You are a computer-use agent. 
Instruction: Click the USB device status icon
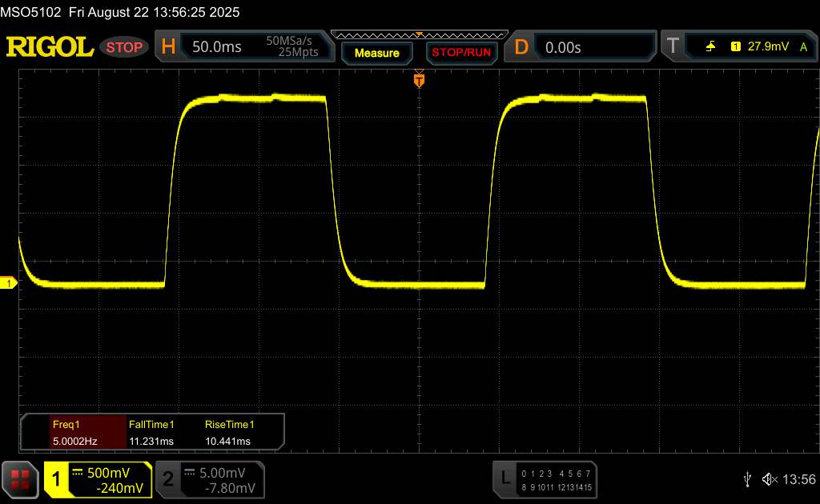(x=747, y=478)
